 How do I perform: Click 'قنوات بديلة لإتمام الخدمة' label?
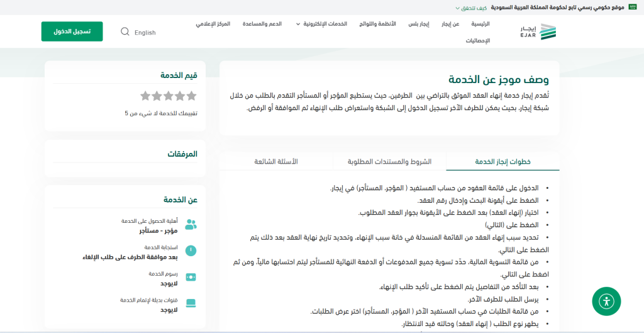coord(149,300)
